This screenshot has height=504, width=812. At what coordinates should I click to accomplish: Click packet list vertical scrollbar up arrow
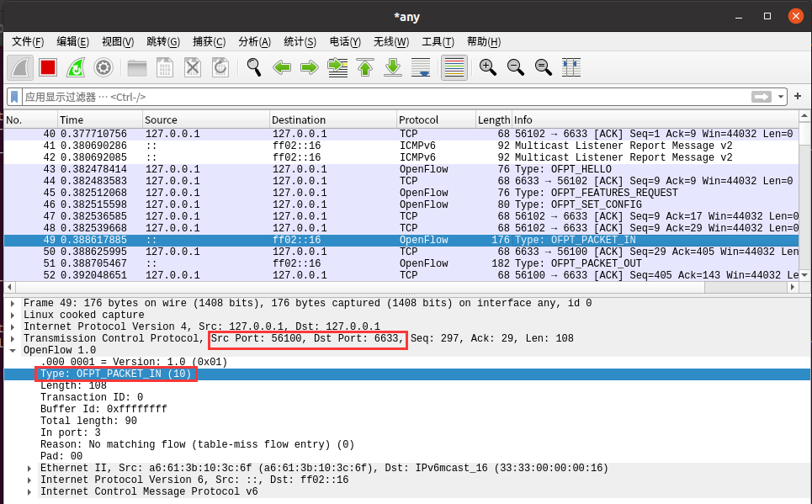click(804, 116)
